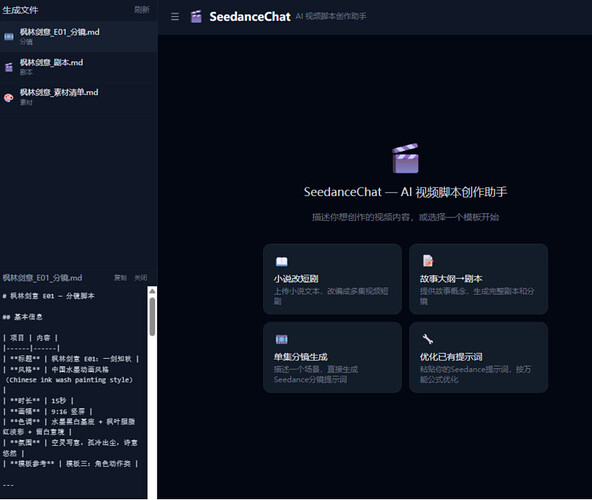This screenshot has width=592, height=500.
Task: Click the preview panel title 枫林剑意_E01_分镜.md
Action: pos(42,278)
